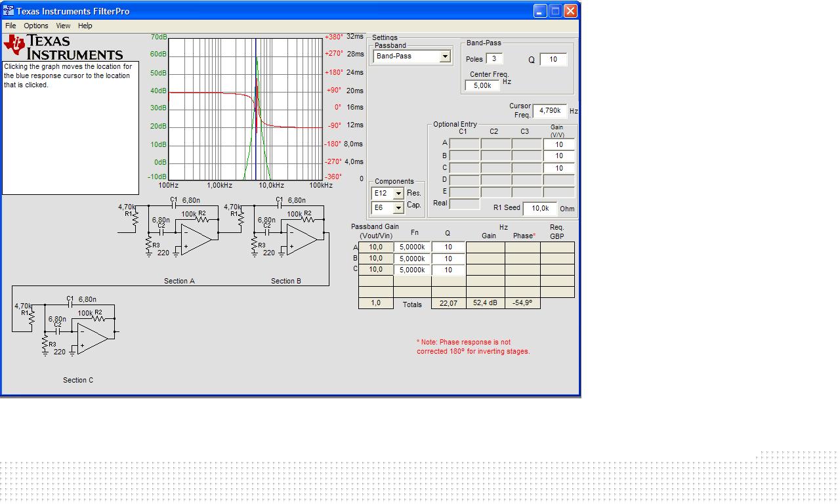The width and height of the screenshot is (840, 504).
Task: Edit the Optional Entry Gain field for row A
Action: coord(559,144)
